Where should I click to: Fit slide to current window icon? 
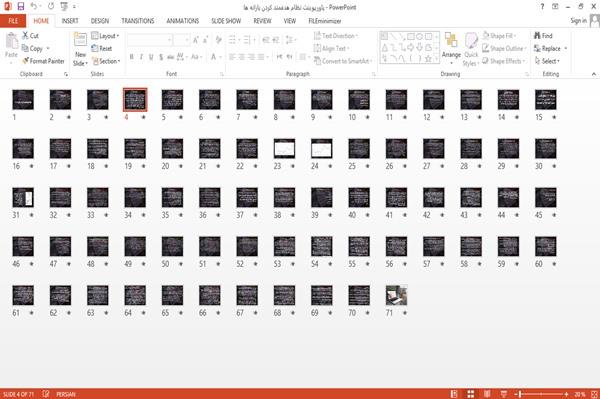[594, 394]
